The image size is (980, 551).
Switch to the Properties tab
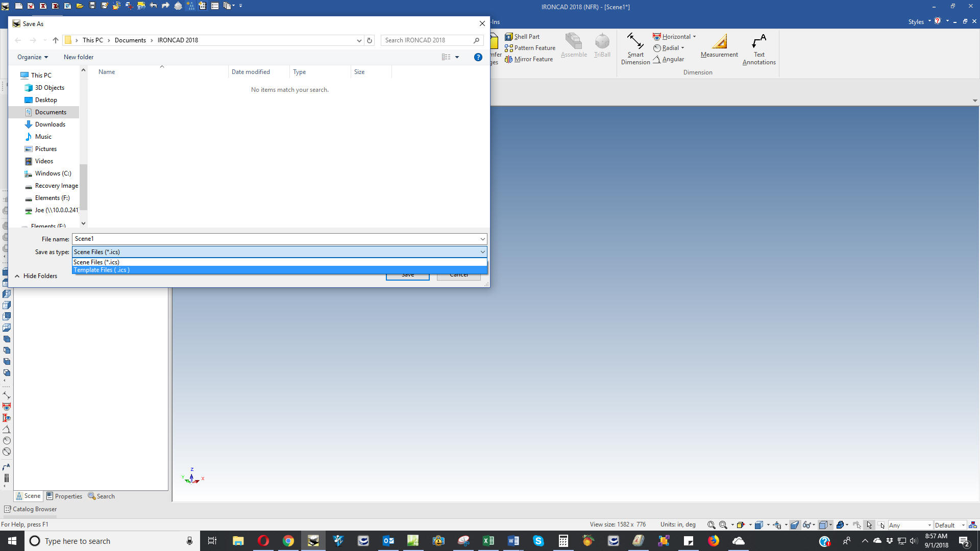point(64,496)
